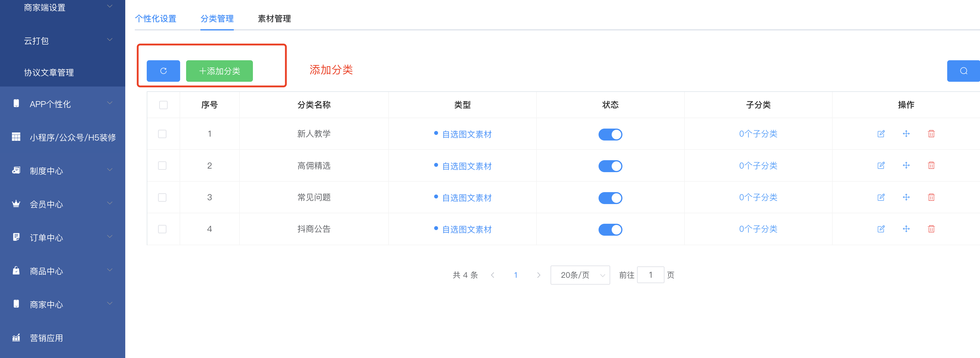This screenshot has height=358, width=980.
Task: Click 自选图文素材 type in the 新人教学 row
Action: [x=466, y=134]
